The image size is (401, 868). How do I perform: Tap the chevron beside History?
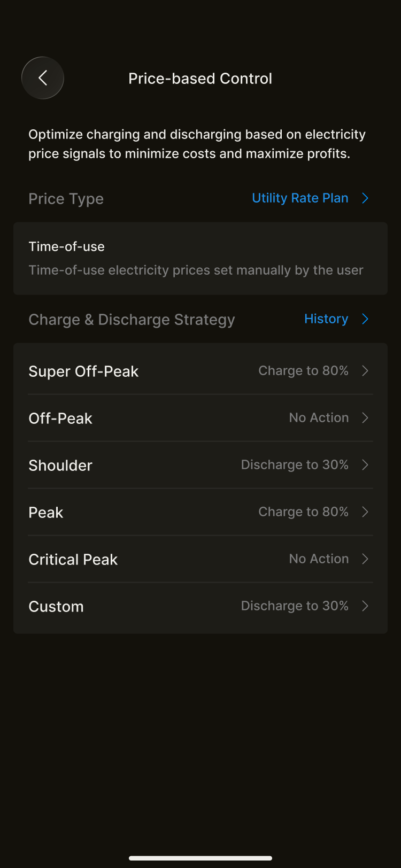366,319
